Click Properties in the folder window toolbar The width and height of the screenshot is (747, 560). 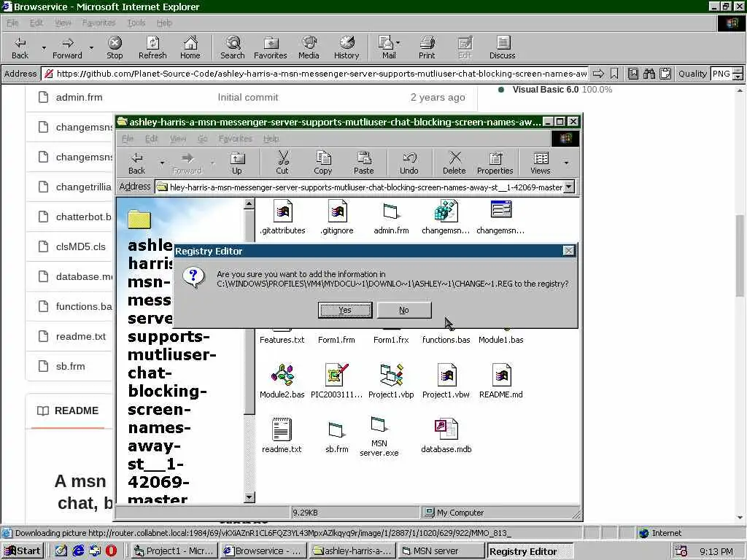tap(495, 163)
